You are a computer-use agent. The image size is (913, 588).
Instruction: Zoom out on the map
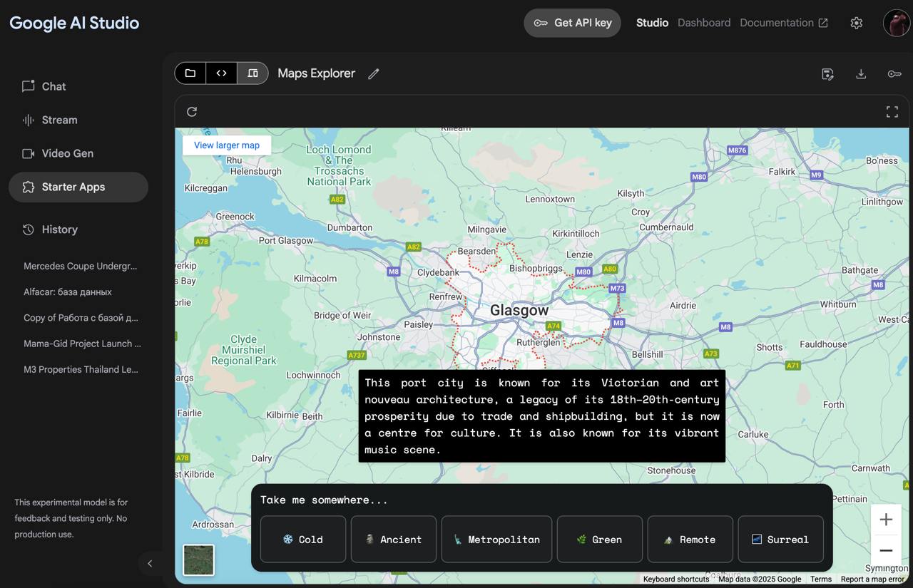coord(886,550)
